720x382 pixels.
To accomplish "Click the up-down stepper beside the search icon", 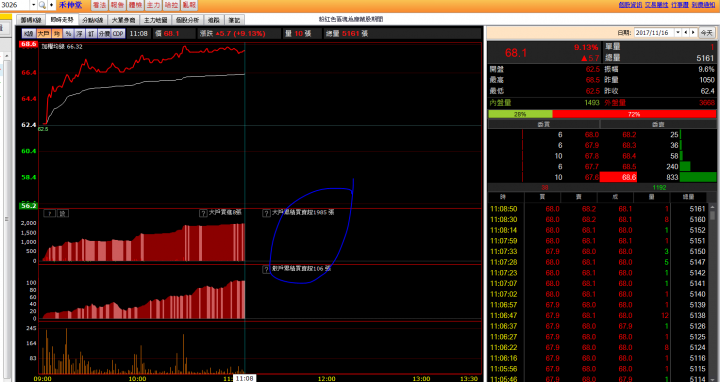I will coord(51,5).
